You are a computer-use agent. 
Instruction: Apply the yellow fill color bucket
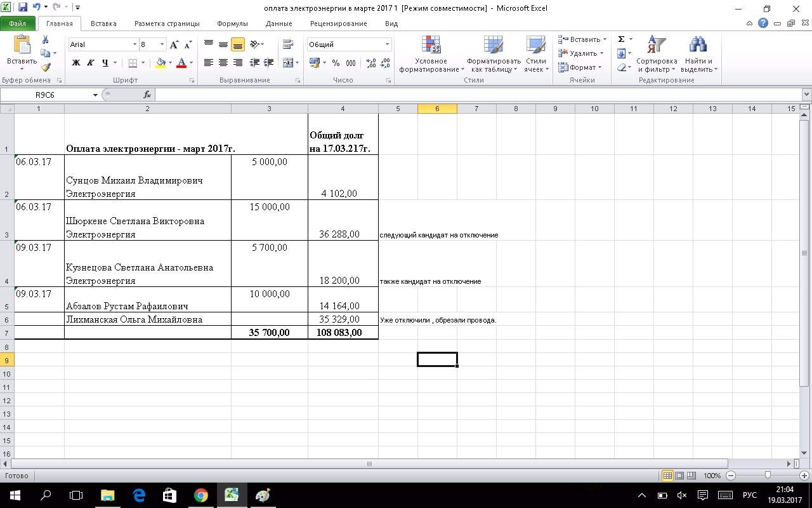pyautogui.click(x=160, y=63)
